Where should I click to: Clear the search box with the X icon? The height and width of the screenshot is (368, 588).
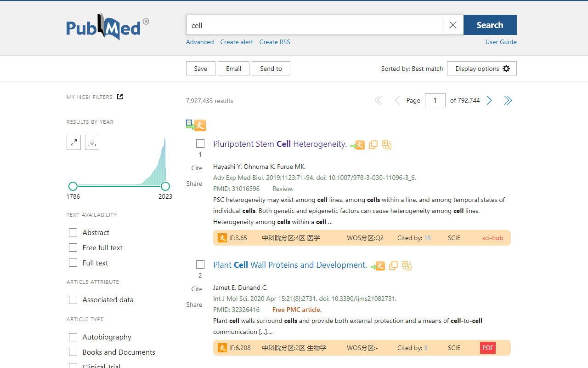[453, 25]
